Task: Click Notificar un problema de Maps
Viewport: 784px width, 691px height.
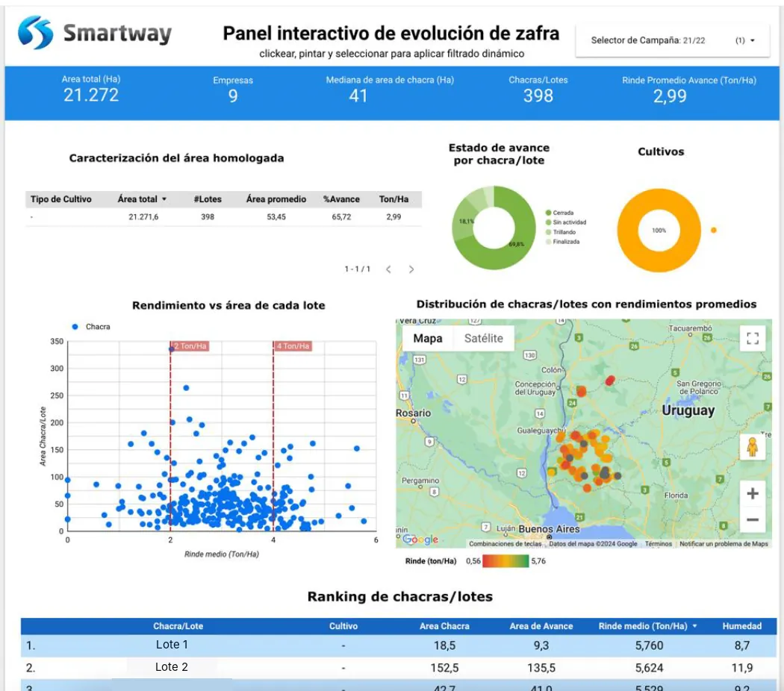Action: (724, 543)
